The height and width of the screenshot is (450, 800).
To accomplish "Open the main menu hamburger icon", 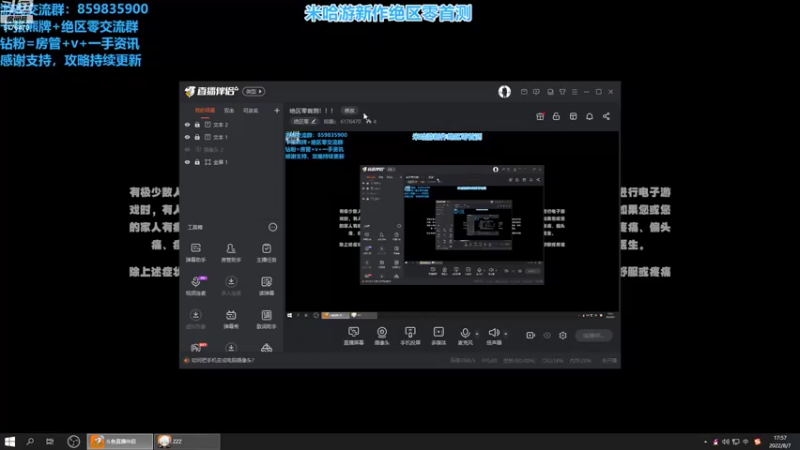I will pyautogui.click(x=574, y=92).
